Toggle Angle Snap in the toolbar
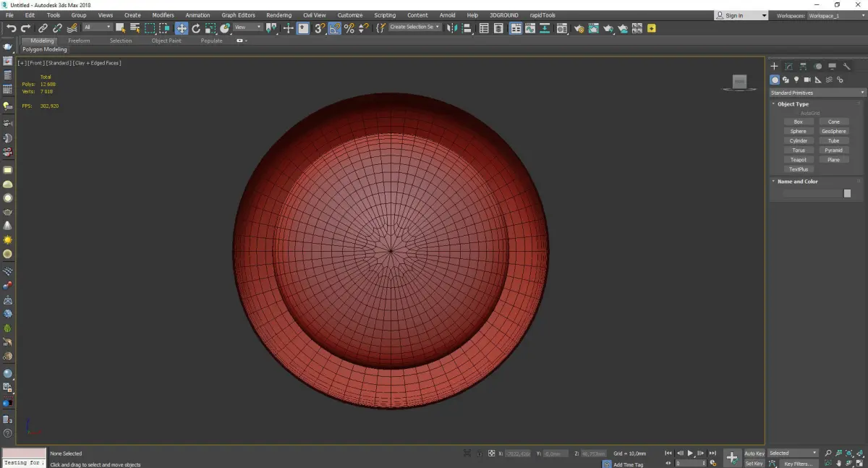This screenshot has height=468, width=868. coord(334,28)
